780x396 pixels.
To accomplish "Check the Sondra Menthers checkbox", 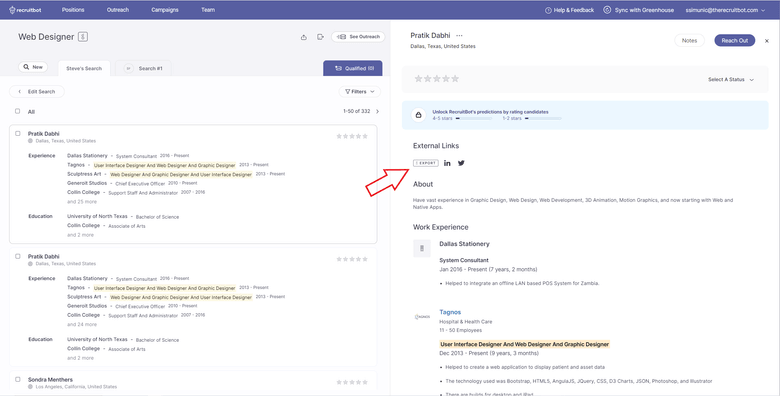I will coord(18,379).
